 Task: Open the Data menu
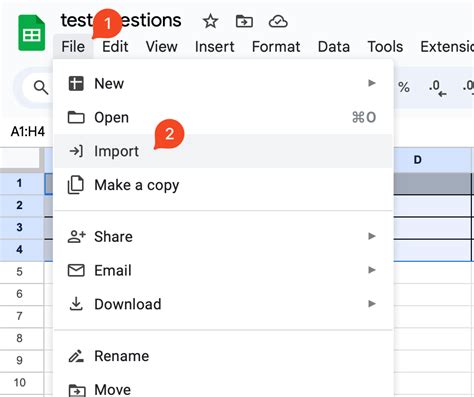[334, 47]
